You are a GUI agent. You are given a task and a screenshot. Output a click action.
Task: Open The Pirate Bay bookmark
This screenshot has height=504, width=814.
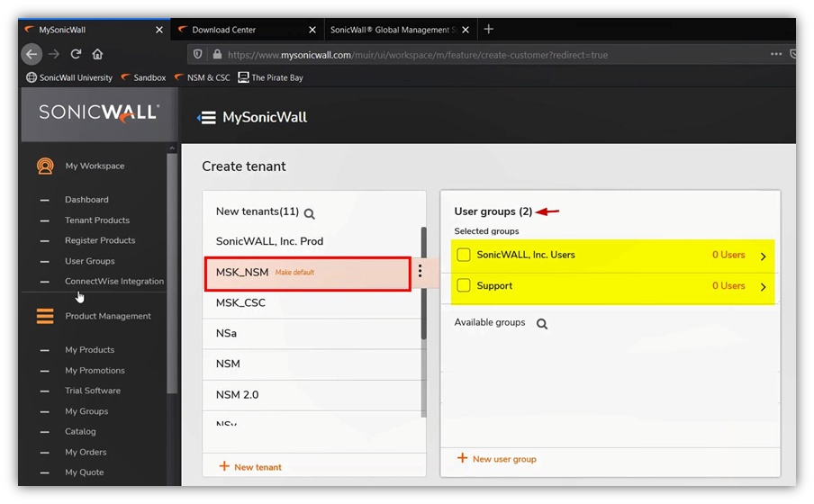tap(270, 77)
